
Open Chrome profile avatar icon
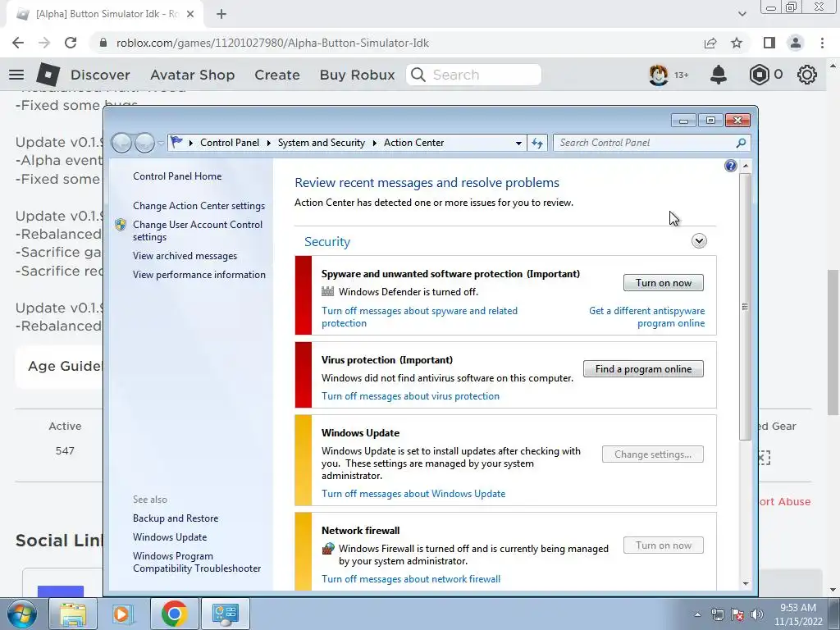(796, 43)
